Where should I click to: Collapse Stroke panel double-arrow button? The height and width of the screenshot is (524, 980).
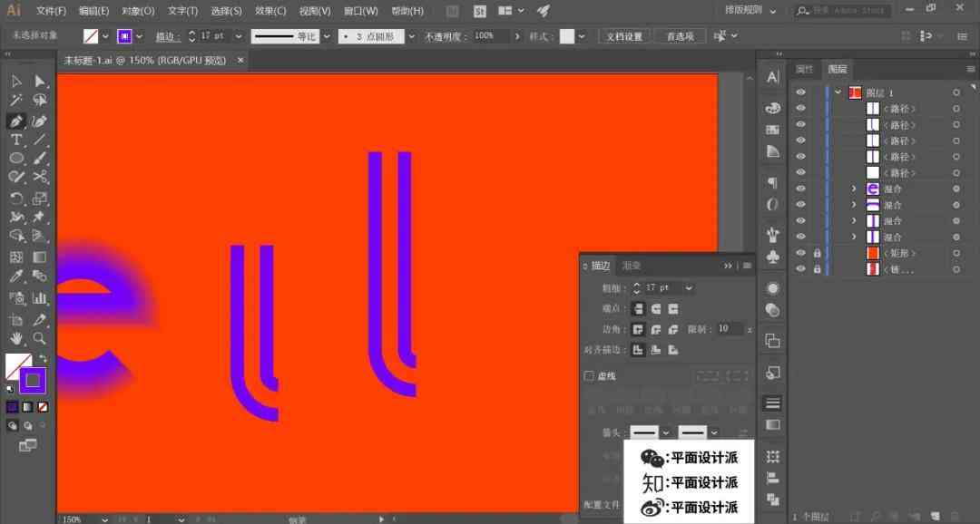click(728, 266)
